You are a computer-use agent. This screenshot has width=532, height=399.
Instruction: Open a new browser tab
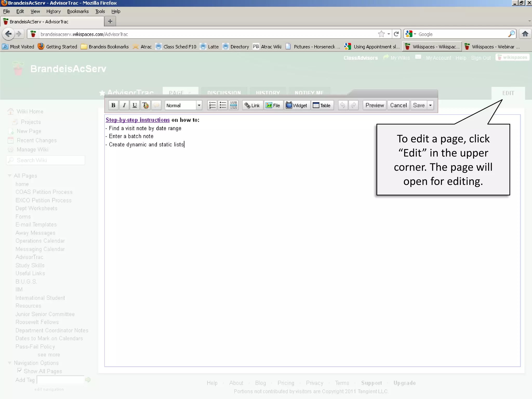pyautogui.click(x=110, y=21)
